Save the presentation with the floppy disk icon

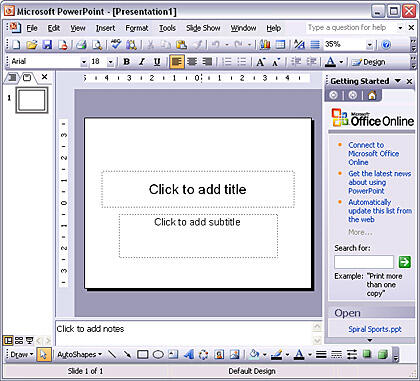click(x=47, y=45)
